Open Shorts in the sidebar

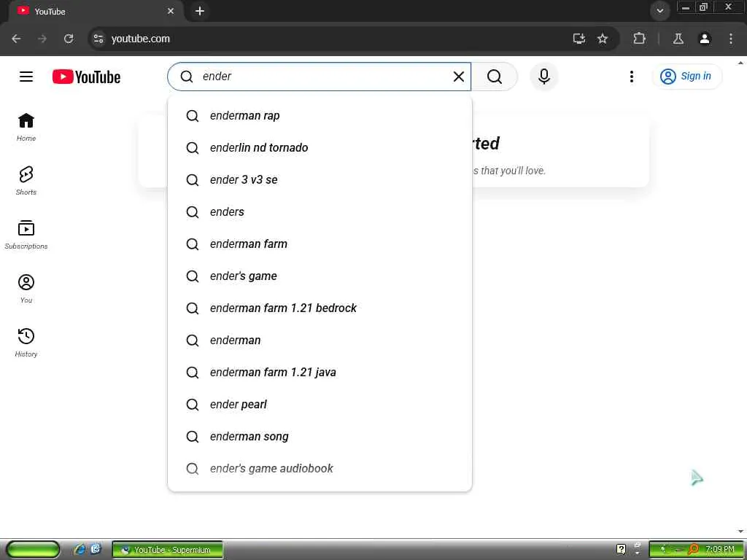tap(26, 181)
